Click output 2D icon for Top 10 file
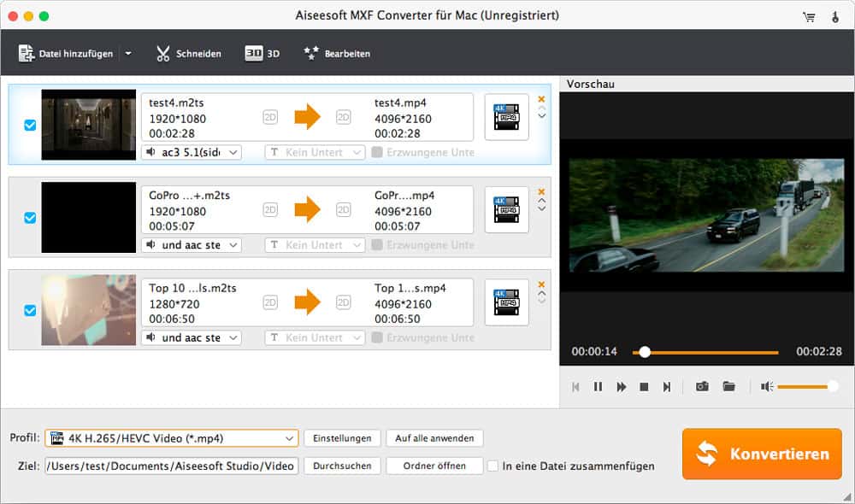 (x=344, y=302)
